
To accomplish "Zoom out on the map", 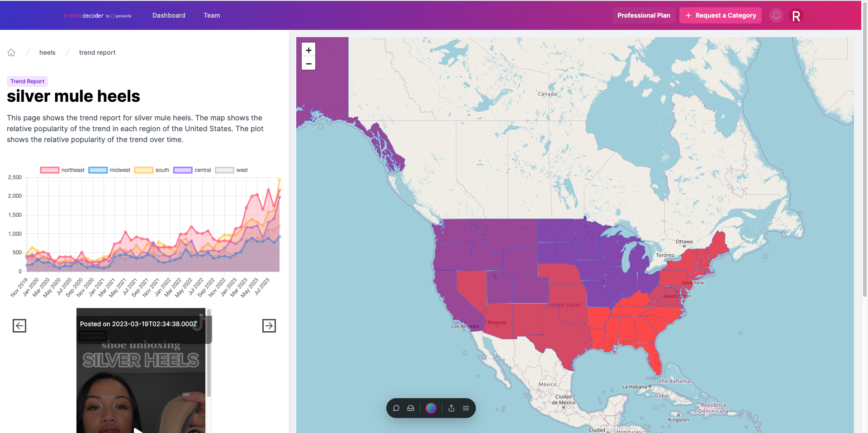I will (x=308, y=64).
